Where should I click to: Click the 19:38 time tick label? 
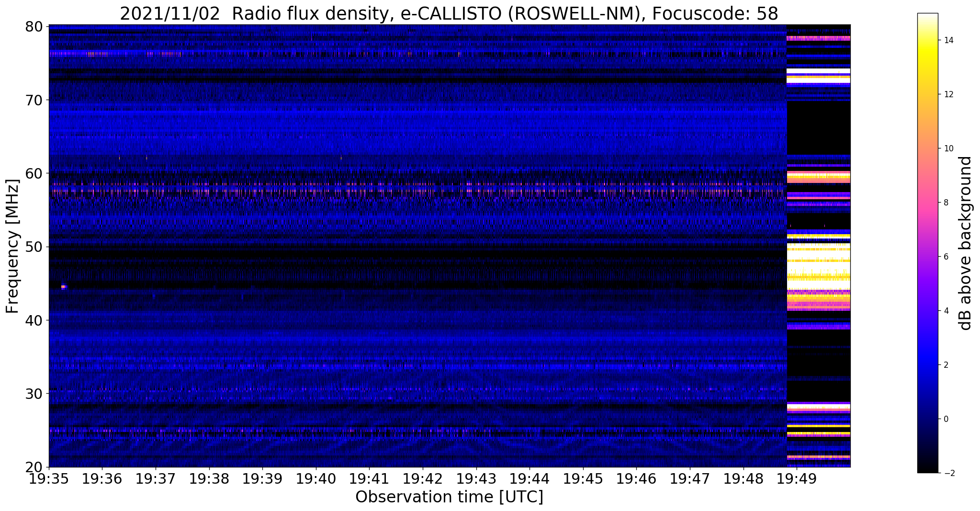click(209, 479)
